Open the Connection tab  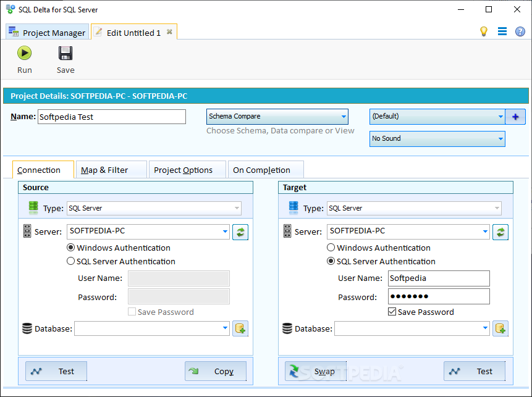[43, 170]
